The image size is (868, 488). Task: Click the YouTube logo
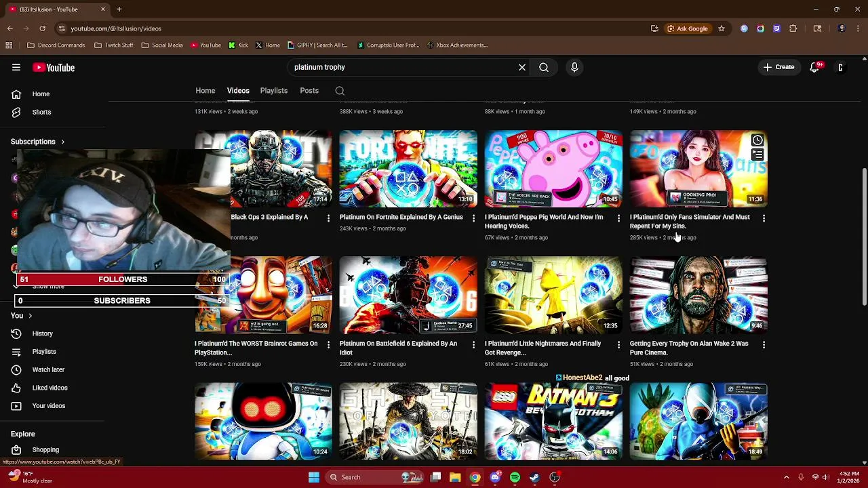54,67
